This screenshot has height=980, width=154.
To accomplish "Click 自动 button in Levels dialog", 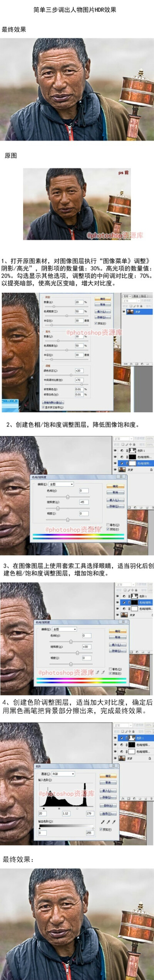I will point(108,805).
